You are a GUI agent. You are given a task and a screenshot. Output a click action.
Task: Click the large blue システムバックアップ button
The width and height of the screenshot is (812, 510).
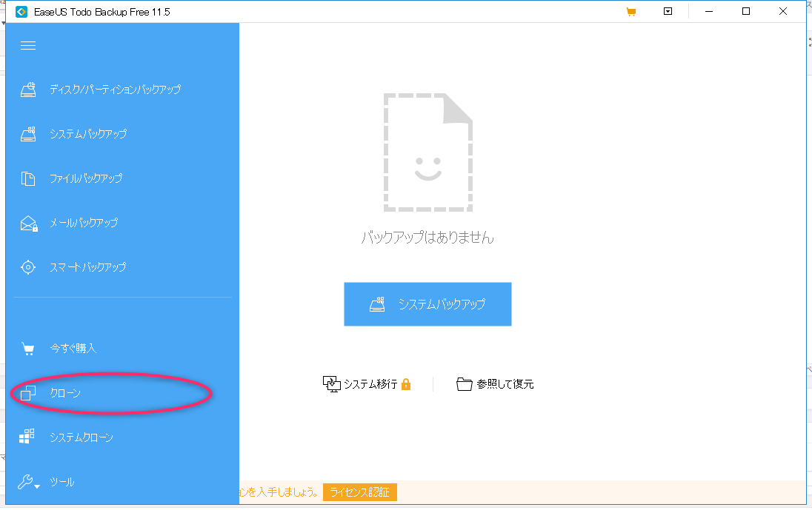click(427, 304)
